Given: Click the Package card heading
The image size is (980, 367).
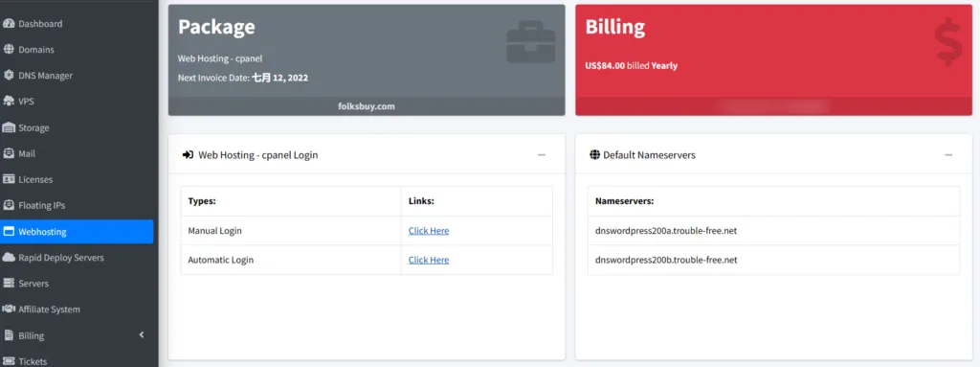Looking at the screenshot, I should 216,27.
